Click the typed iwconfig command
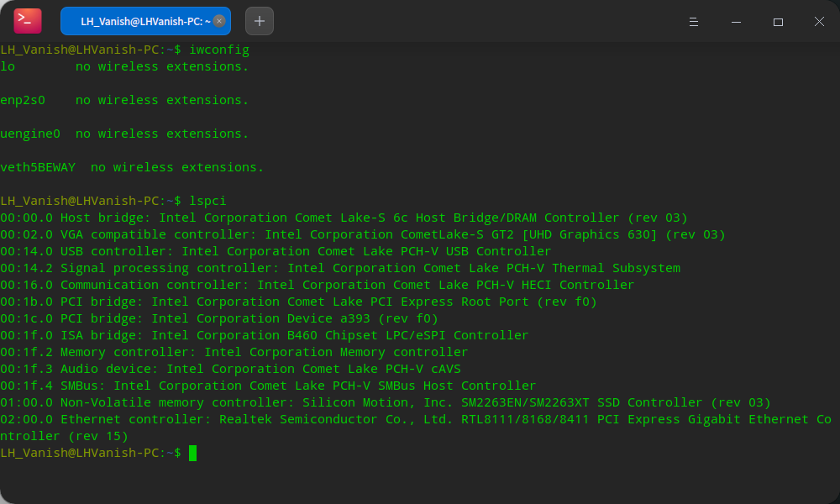840x504 pixels. pos(218,50)
